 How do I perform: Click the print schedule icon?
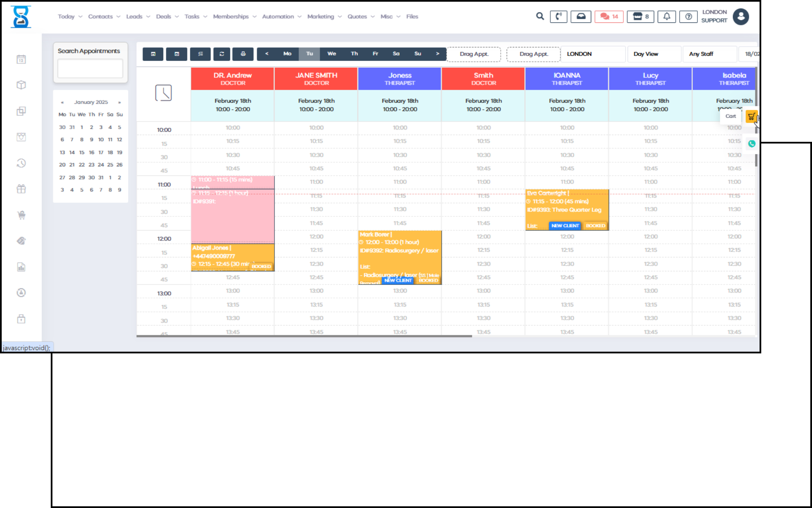coord(243,54)
